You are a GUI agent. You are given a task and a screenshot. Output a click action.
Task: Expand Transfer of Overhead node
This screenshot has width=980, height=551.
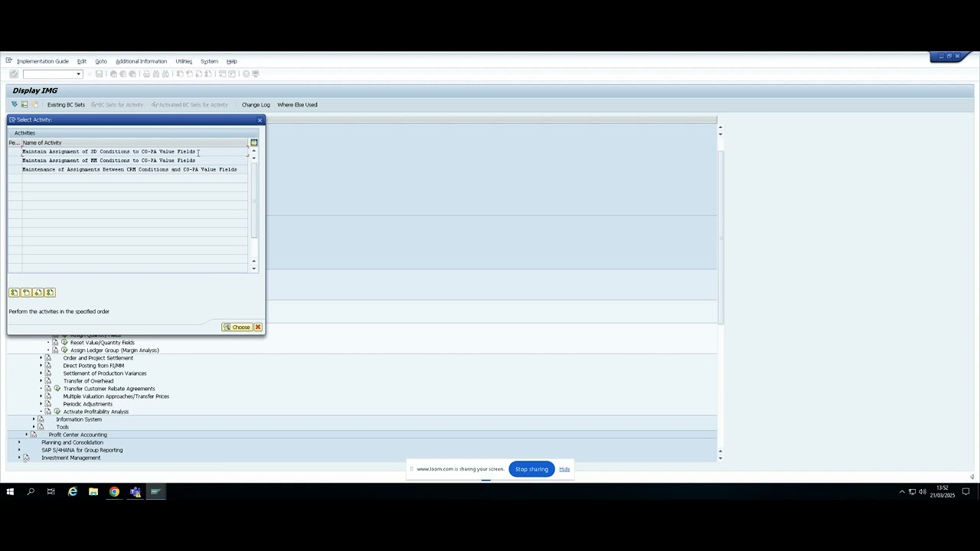tap(41, 381)
